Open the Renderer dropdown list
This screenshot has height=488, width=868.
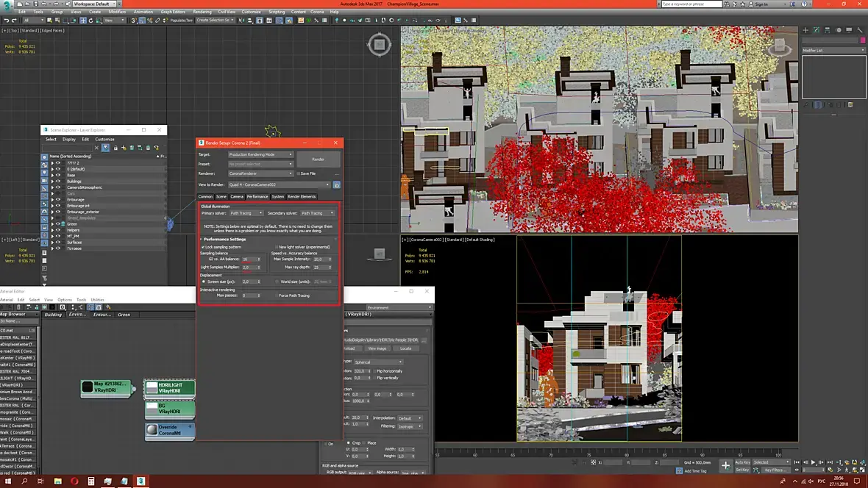pos(260,173)
